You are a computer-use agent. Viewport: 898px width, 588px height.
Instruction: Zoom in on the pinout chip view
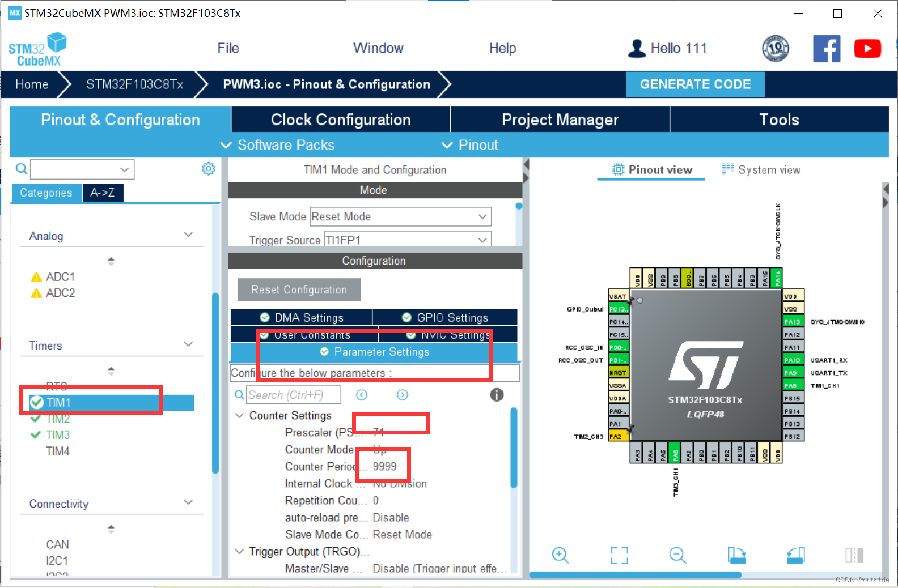coord(560,555)
